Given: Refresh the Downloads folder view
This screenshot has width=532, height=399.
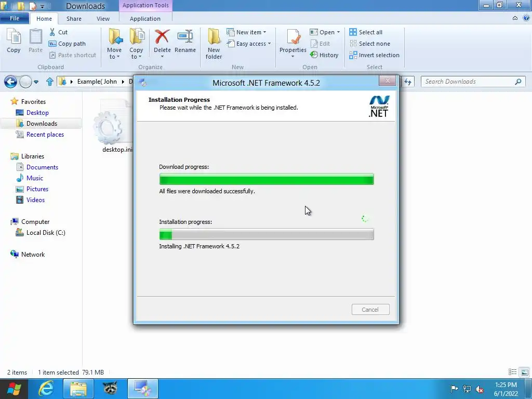Looking at the screenshot, I should 408,82.
